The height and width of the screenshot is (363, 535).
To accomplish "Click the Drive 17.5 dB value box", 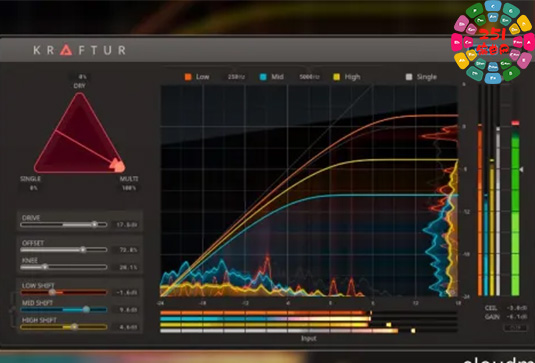I will [127, 225].
